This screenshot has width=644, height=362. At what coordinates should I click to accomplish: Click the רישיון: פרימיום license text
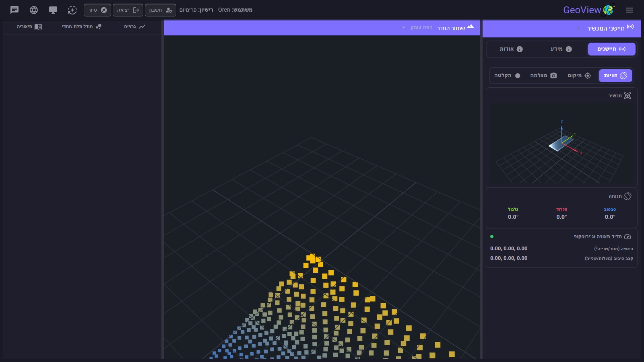(x=196, y=10)
